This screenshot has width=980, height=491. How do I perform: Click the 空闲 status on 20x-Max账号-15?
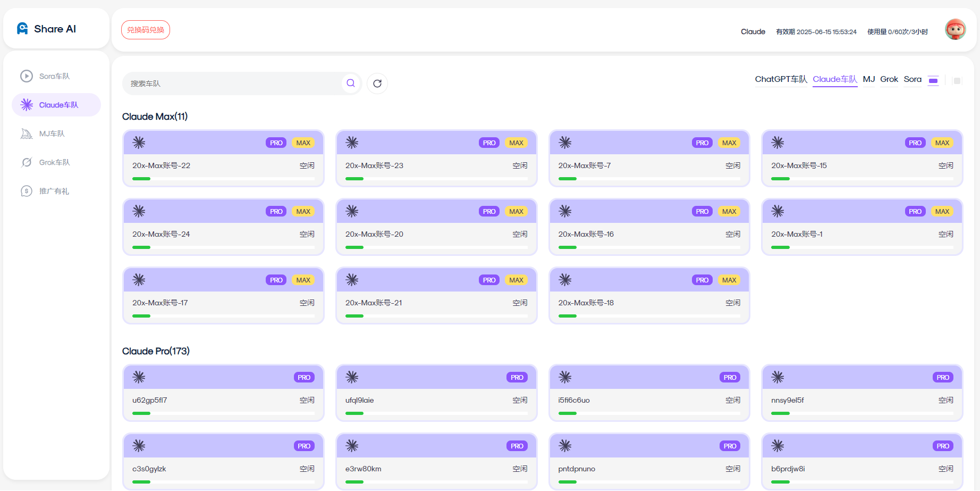click(945, 165)
